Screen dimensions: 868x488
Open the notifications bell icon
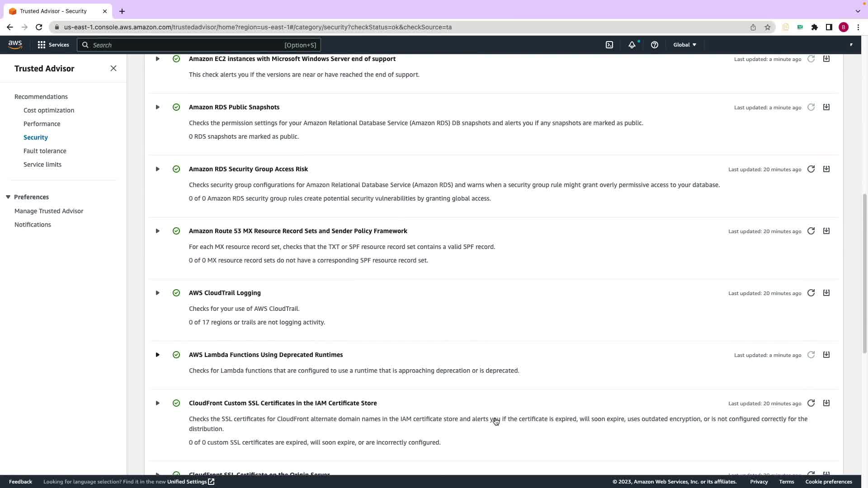click(632, 45)
